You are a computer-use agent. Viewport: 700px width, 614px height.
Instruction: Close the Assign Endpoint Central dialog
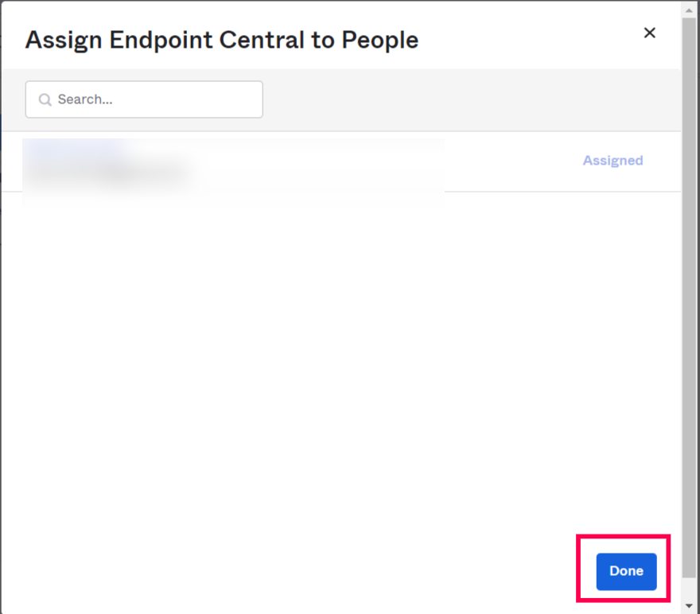(650, 33)
